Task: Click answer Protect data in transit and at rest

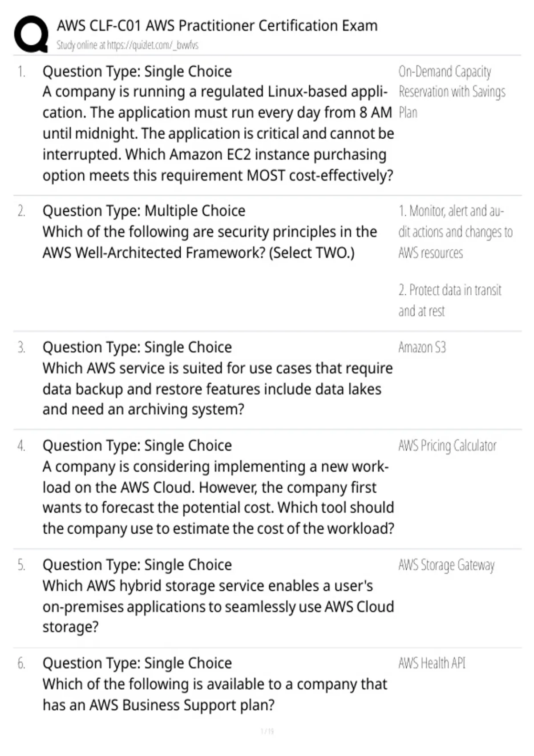Action: pyautogui.click(x=450, y=300)
